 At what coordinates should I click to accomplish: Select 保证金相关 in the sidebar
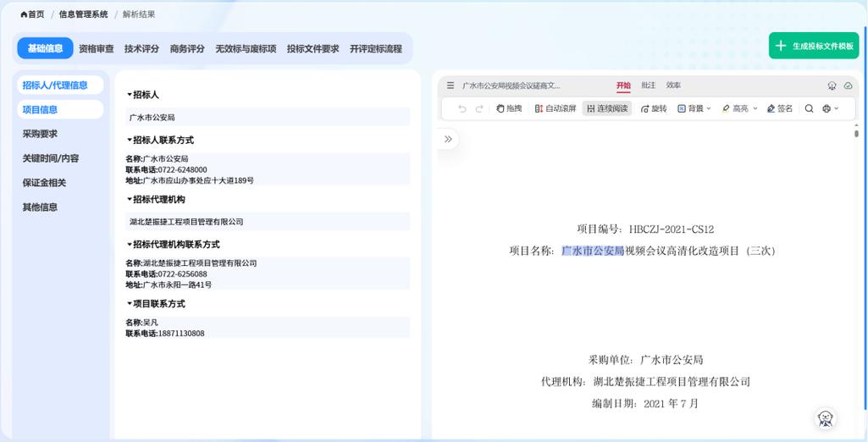(x=44, y=183)
